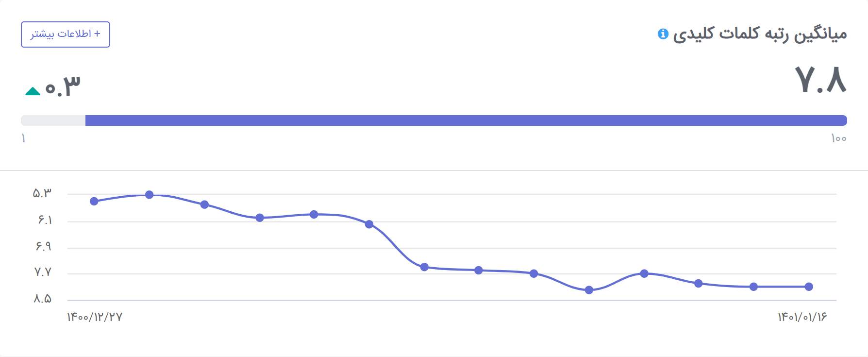Click the lowest data point on the line

coord(589,290)
